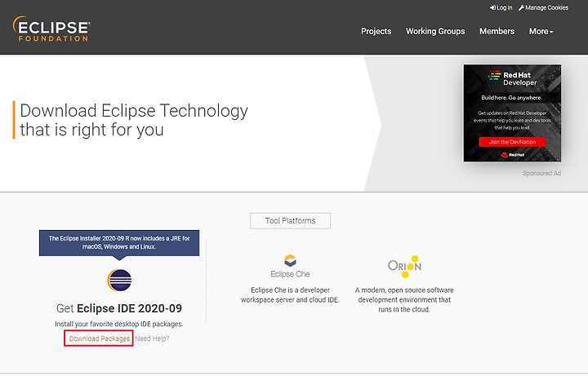The width and height of the screenshot is (588, 376).
Task: Click the Need Help? link
Action: click(152, 338)
